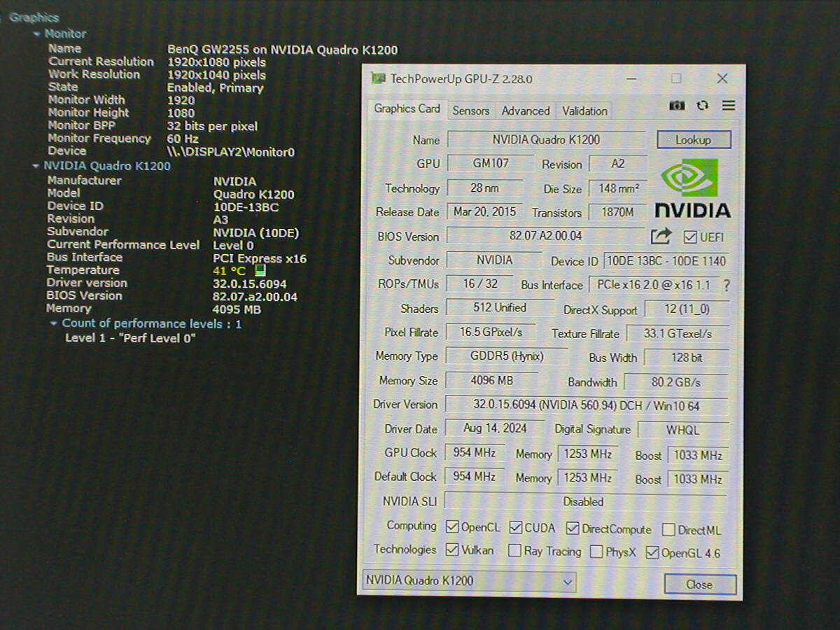The width and height of the screenshot is (840, 630).
Task: Click the State value Enabled, Primary
Action: coord(215,88)
